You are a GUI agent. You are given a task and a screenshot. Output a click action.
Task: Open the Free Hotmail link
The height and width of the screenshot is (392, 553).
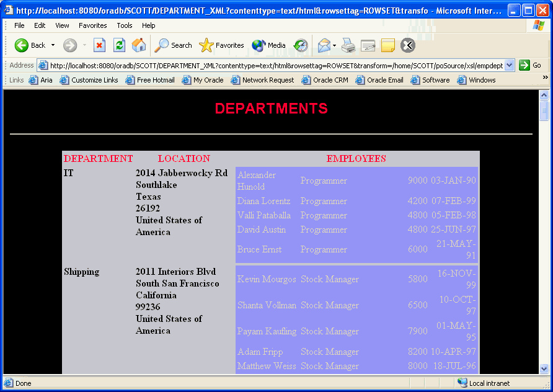tap(150, 80)
